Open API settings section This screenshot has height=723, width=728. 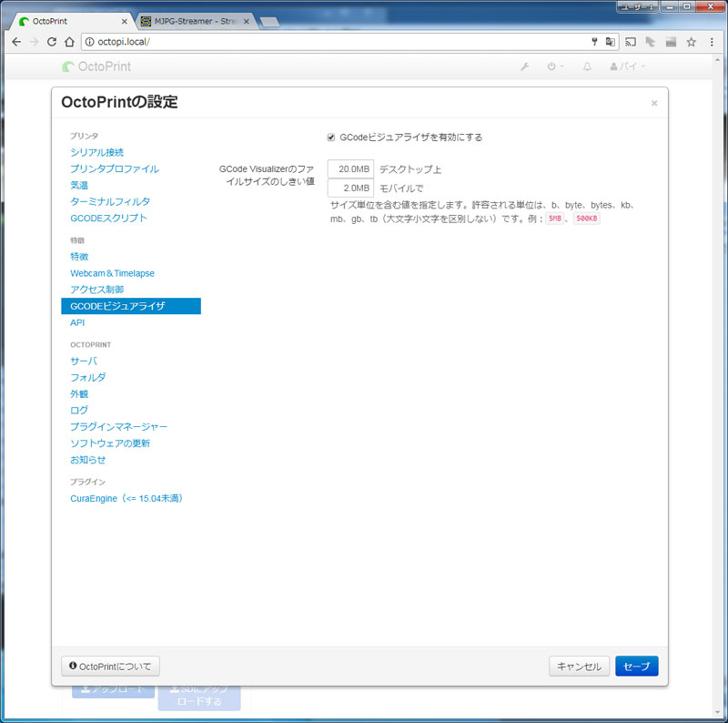click(x=77, y=322)
